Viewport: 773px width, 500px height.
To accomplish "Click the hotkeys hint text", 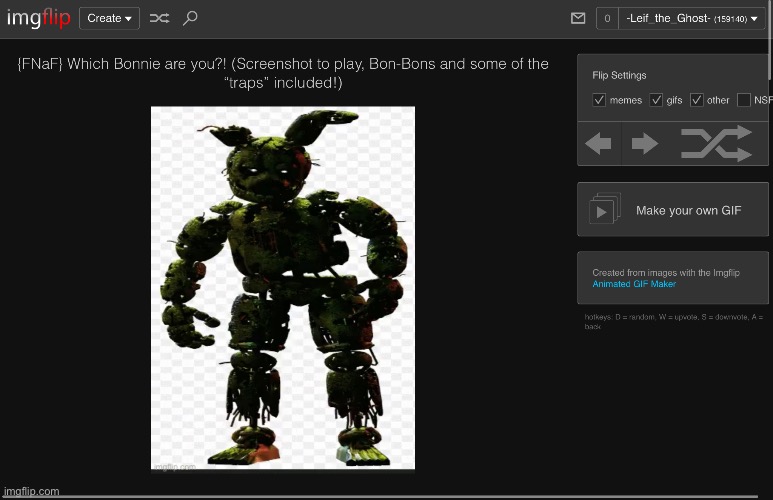I will (673, 321).
